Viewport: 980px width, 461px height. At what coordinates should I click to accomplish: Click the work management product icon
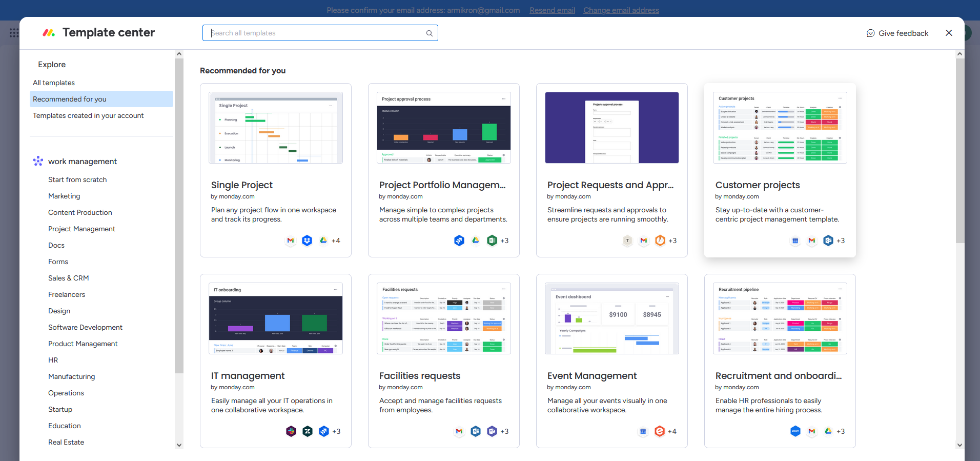(x=38, y=161)
